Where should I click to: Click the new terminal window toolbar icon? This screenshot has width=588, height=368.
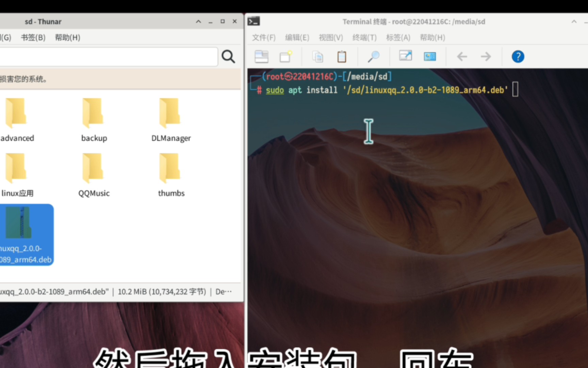coord(285,57)
